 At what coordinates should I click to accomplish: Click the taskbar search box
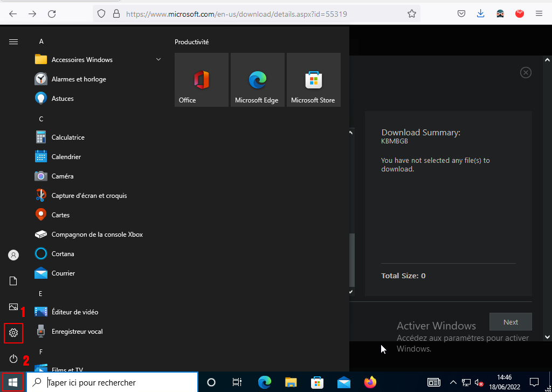tap(112, 382)
